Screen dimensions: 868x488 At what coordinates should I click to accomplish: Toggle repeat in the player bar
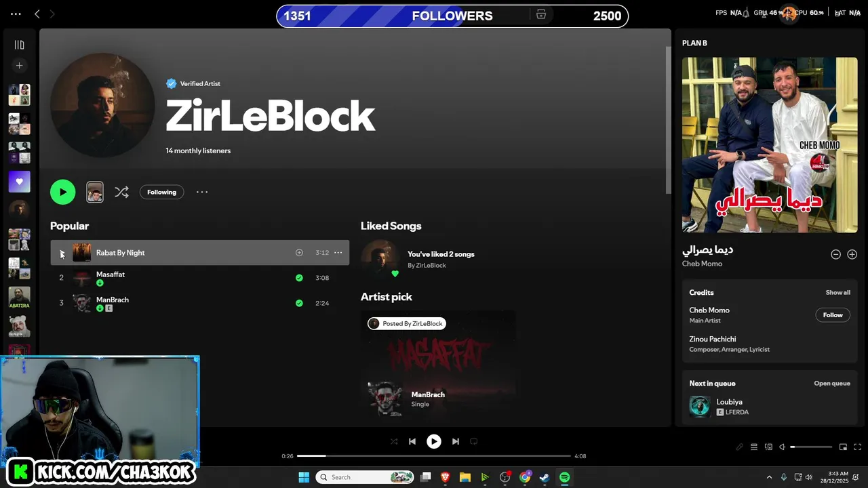tap(474, 441)
